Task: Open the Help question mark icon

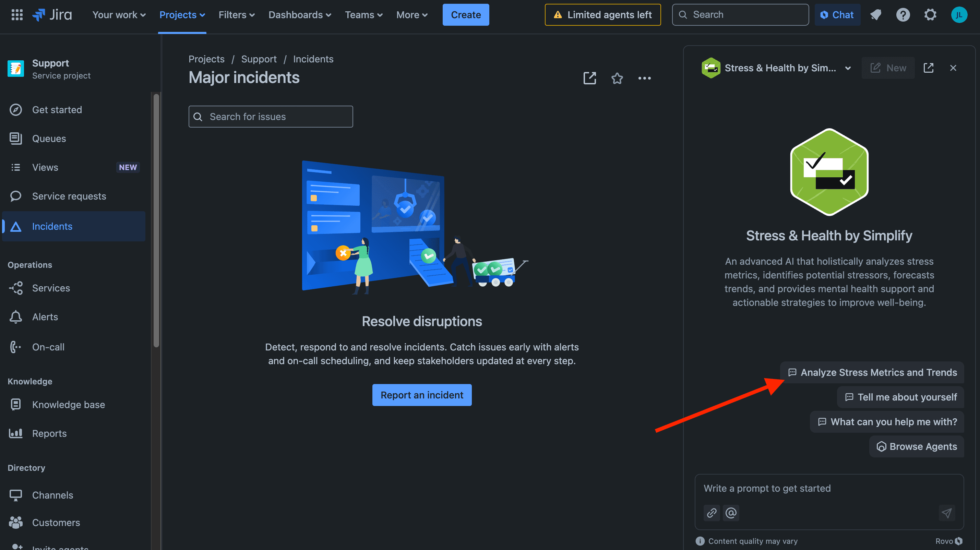Action: tap(903, 15)
